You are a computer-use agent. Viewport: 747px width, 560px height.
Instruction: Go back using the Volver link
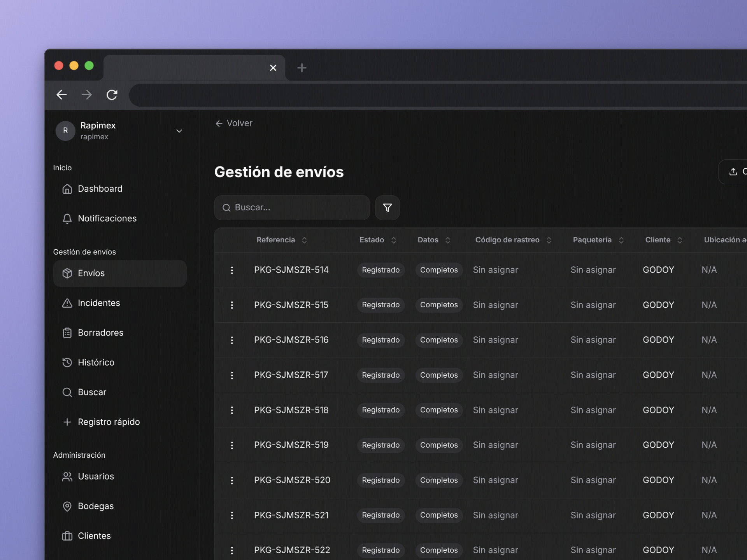coord(234,123)
